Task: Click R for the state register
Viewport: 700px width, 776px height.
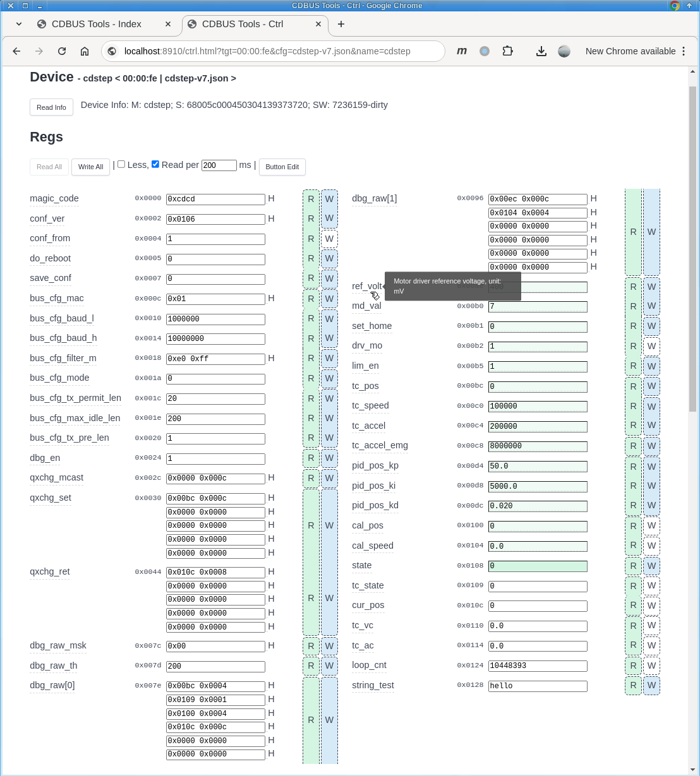Action: click(633, 566)
